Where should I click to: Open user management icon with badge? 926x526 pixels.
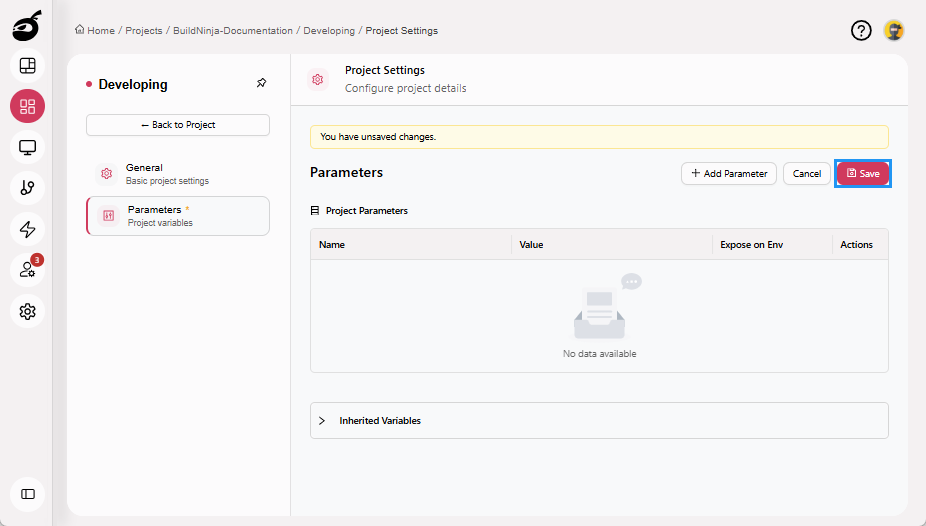[x=27, y=270]
